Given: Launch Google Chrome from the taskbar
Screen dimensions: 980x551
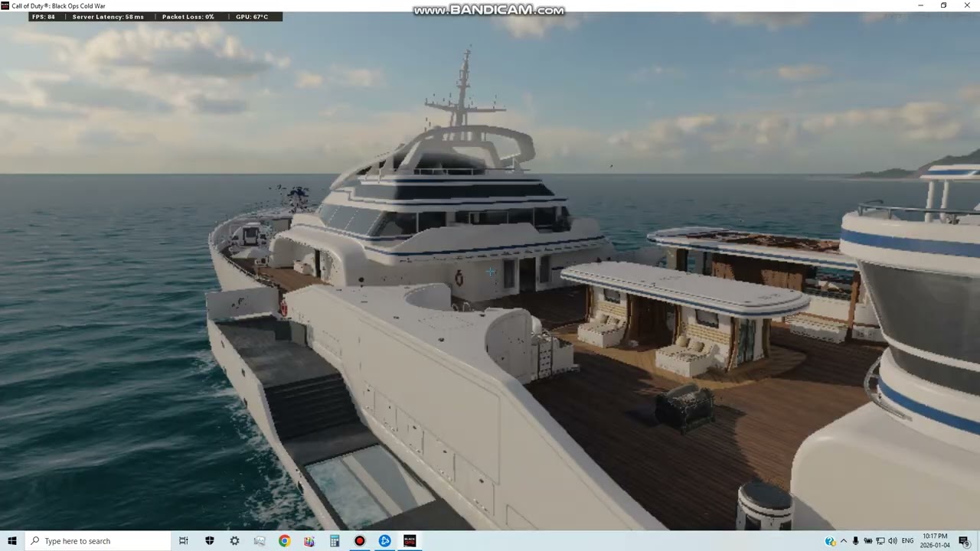Looking at the screenshot, I should pos(284,541).
